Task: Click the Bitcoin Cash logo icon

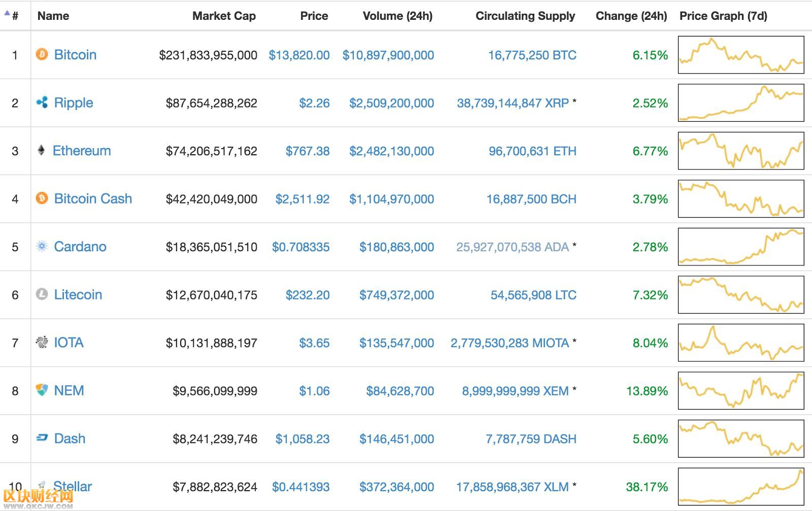Action: (x=42, y=198)
